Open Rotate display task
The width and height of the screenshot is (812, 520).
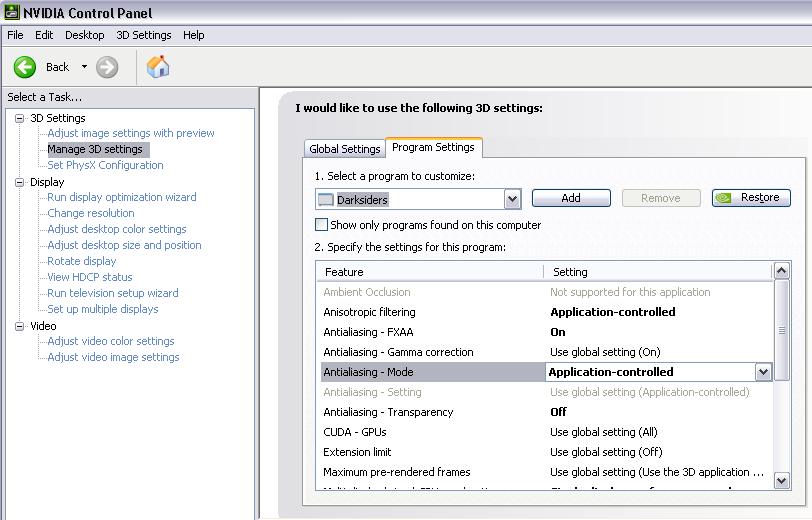pyautogui.click(x=81, y=262)
